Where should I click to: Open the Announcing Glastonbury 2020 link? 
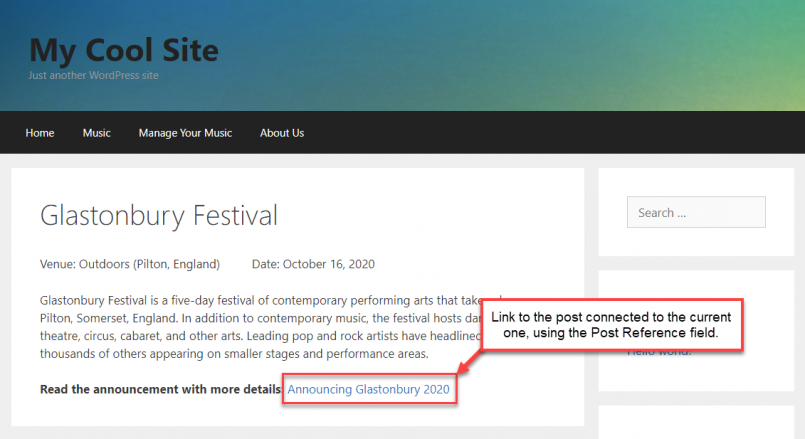coord(368,389)
